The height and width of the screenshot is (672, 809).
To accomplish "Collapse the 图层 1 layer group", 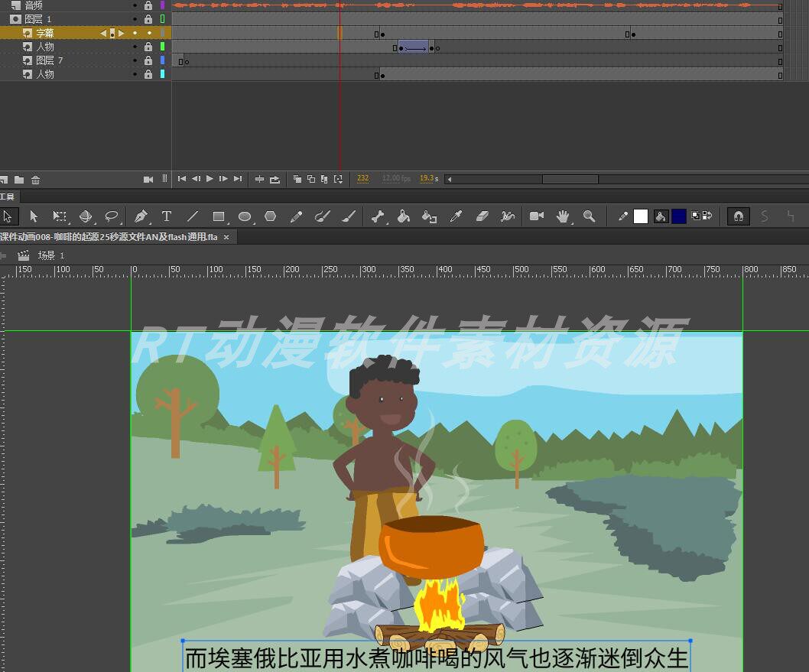I will point(15,19).
